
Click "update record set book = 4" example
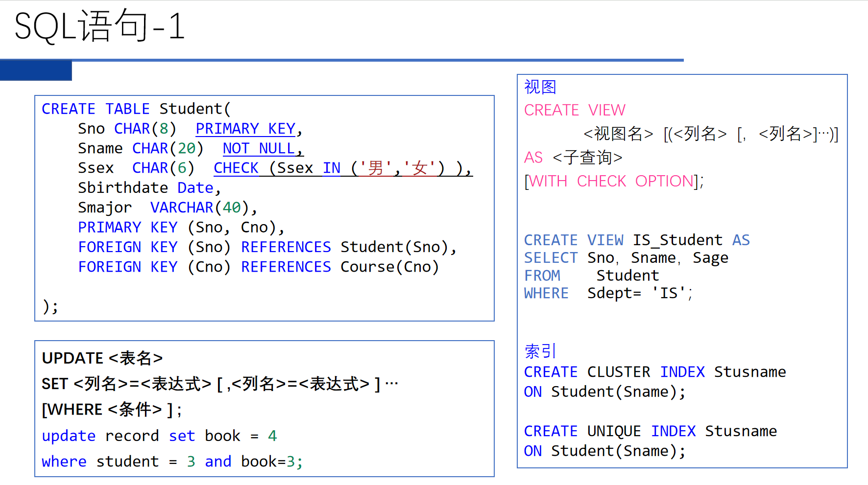point(159,436)
